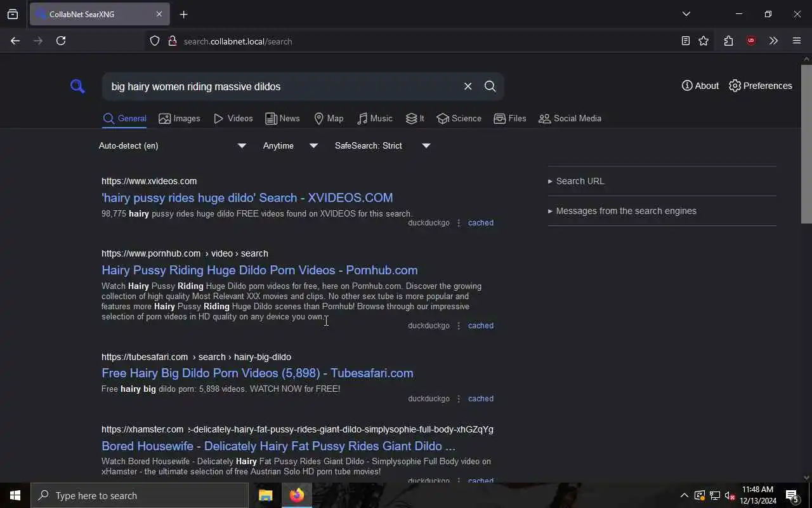
Task: Click the page vertical scrollbar thumb
Action: point(806,143)
